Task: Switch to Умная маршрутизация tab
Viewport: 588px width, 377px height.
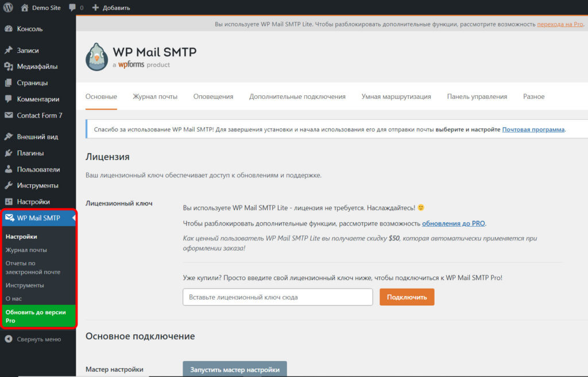Action: (396, 96)
